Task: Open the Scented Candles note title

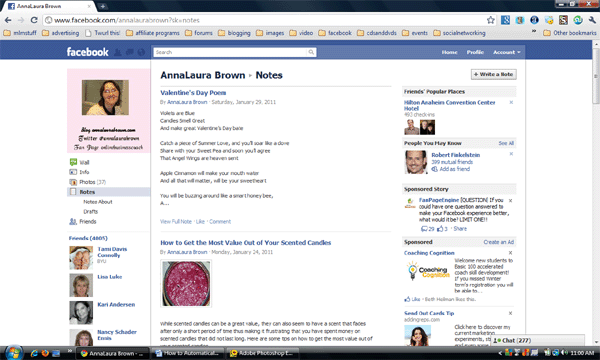Action: point(246,243)
